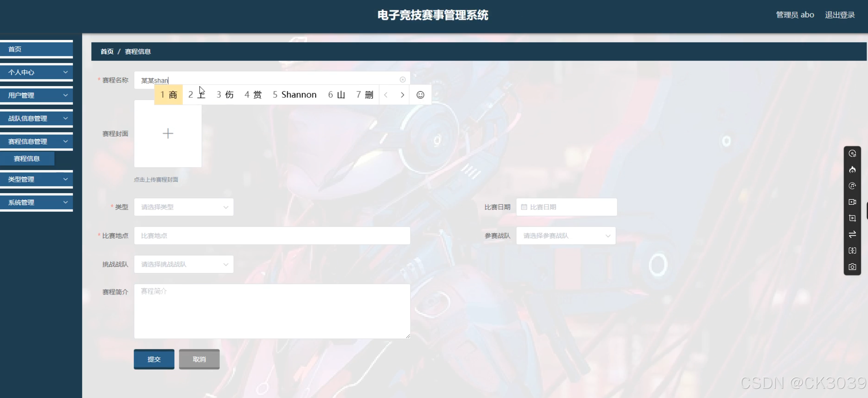
Task: Click the video recorder icon in side toolbar
Action: tap(852, 202)
